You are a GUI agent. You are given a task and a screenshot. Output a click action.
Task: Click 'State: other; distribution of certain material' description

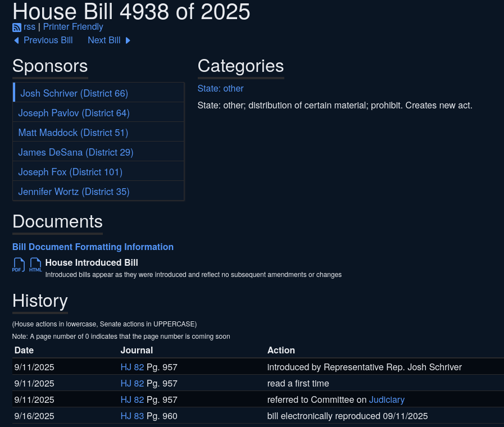tap(335, 106)
